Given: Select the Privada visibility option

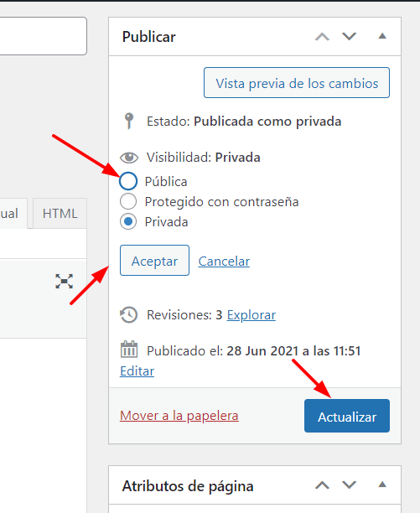Looking at the screenshot, I should [128, 222].
